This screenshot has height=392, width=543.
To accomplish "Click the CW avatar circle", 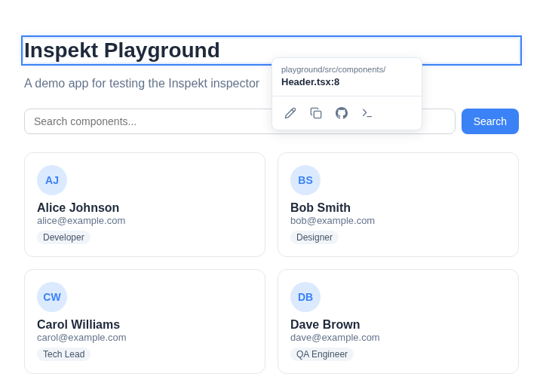I will (52, 297).
